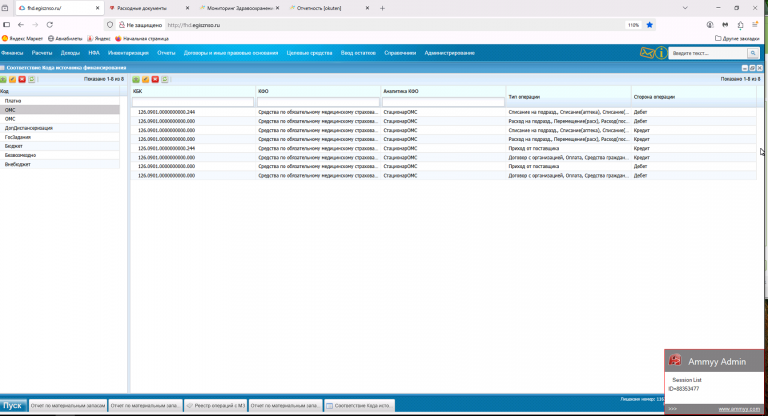Open the browser application menu
This screenshot has width=768, height=416.
(x=755, y=25)
